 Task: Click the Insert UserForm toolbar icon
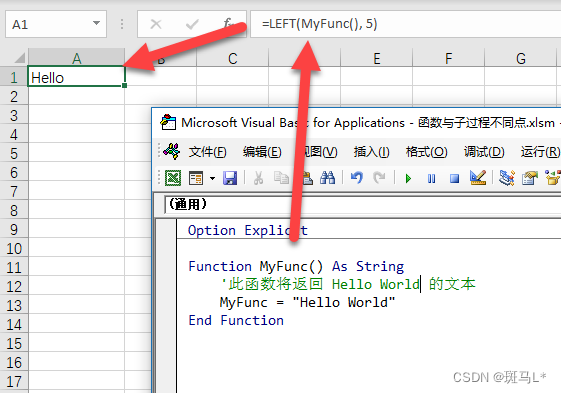tap(196, 178)
